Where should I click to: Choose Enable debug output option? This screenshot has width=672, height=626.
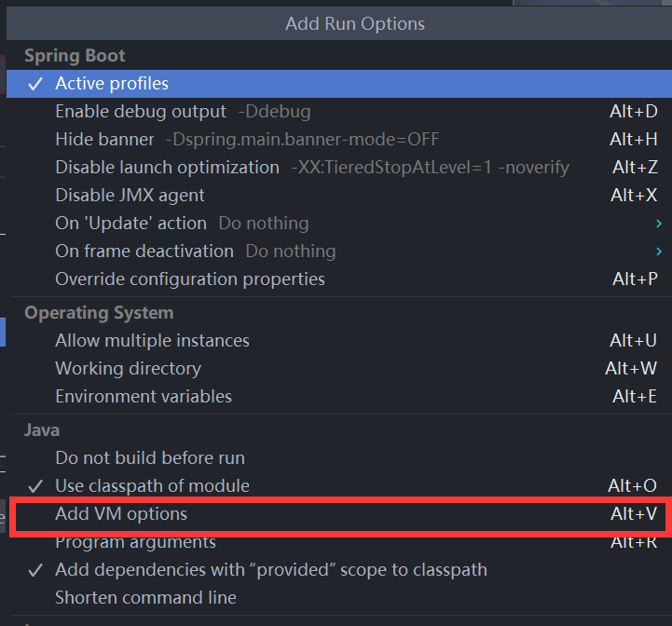[339, 112]
